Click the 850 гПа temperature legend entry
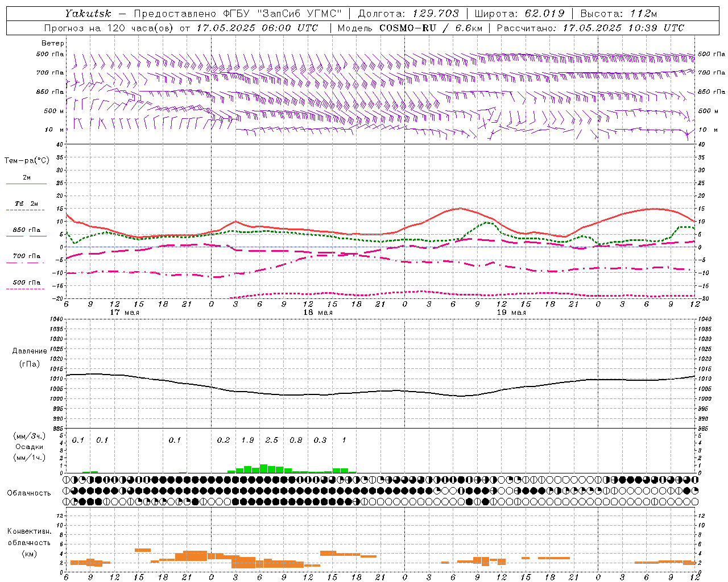The height and width of the screenshot is (582, 728). click(26, 230)
